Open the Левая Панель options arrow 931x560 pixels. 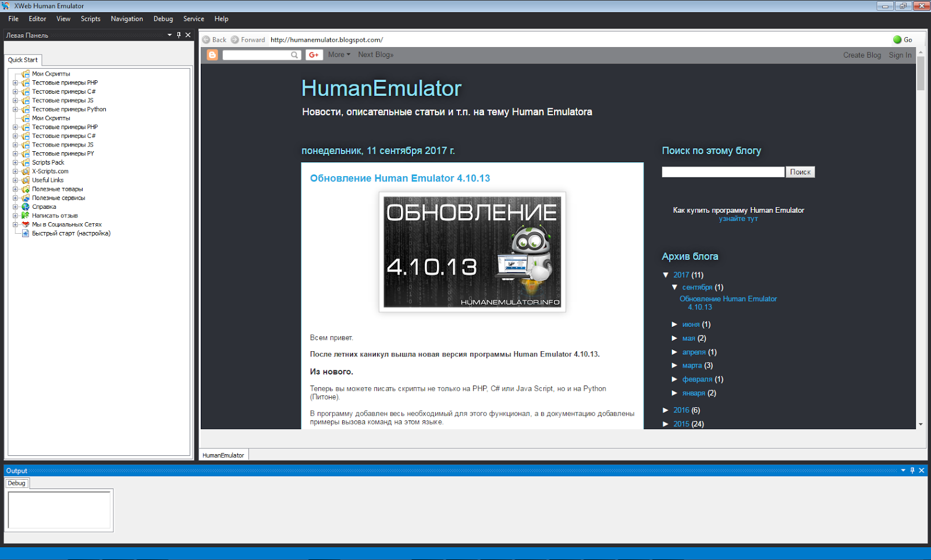[170, 35]
